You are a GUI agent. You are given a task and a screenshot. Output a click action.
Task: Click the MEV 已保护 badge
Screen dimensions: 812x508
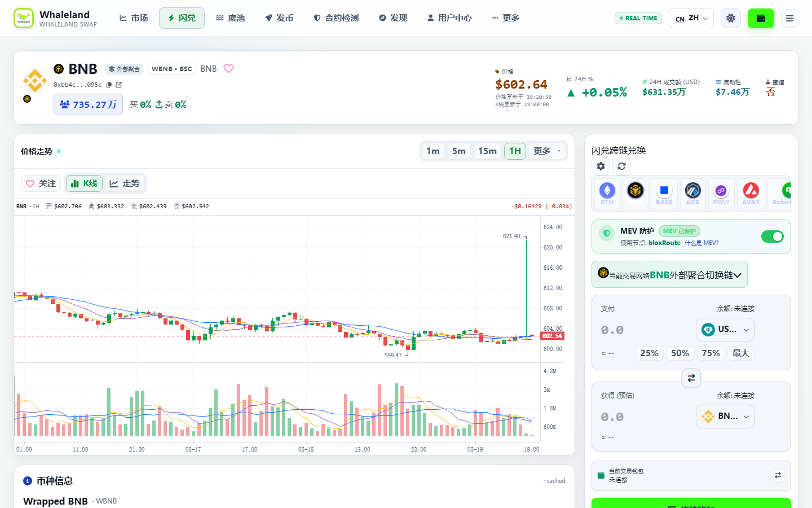point(679,231)
